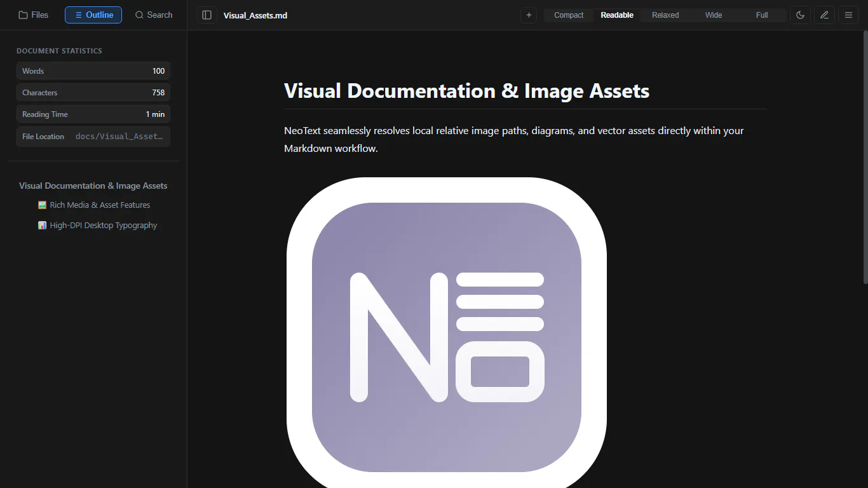Open the Files panel tab
Viewport: 868px width, 488px height.
[x=33, y=15]
